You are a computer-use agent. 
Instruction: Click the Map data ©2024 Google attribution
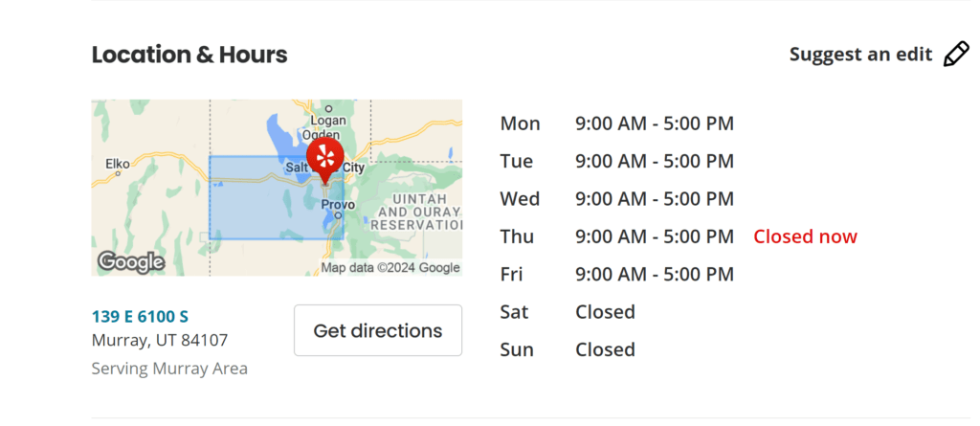[390, 268]
